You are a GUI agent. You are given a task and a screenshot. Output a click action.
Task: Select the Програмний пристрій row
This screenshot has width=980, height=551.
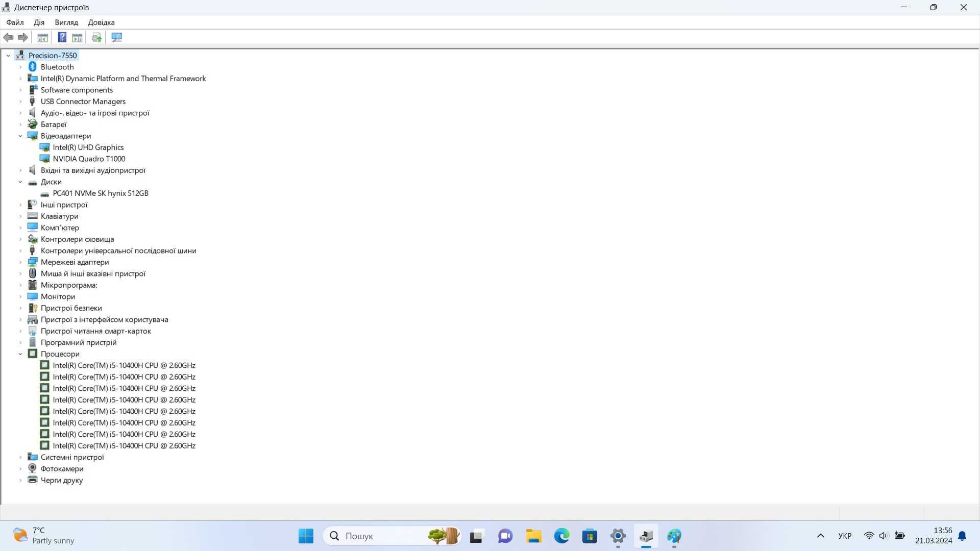click(79, 342)
